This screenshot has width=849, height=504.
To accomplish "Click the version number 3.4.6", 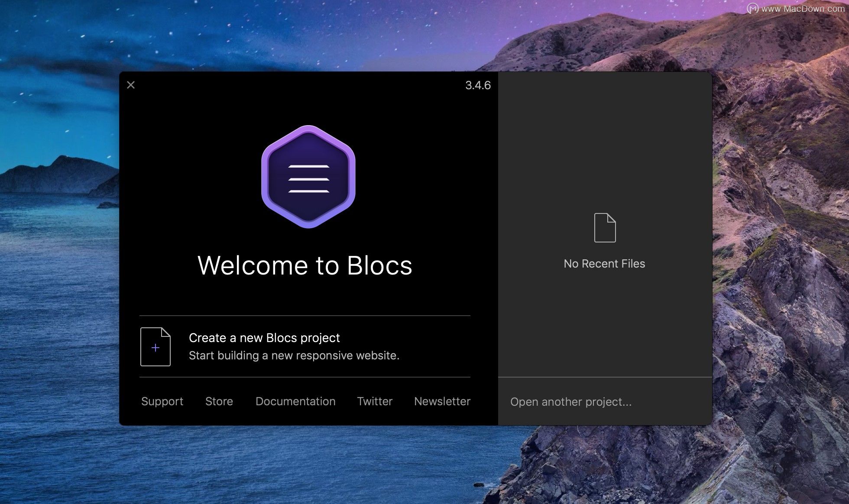I will 478,85.
